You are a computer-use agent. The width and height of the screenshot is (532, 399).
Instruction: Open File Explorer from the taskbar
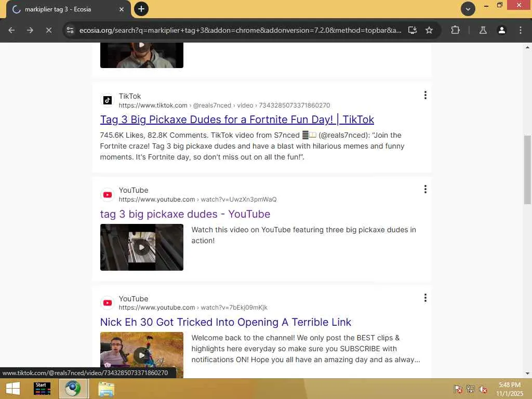click(106, 389)
